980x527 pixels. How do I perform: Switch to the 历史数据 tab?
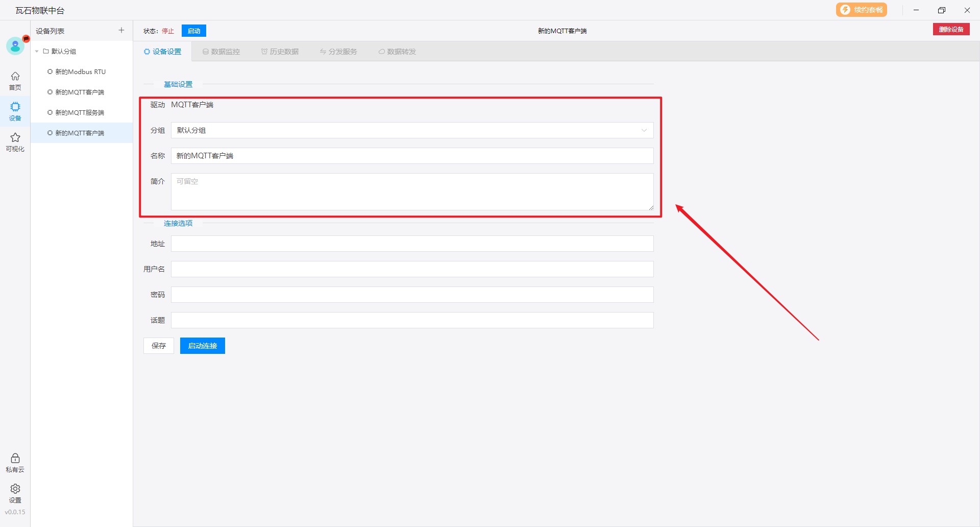point(280,52)
